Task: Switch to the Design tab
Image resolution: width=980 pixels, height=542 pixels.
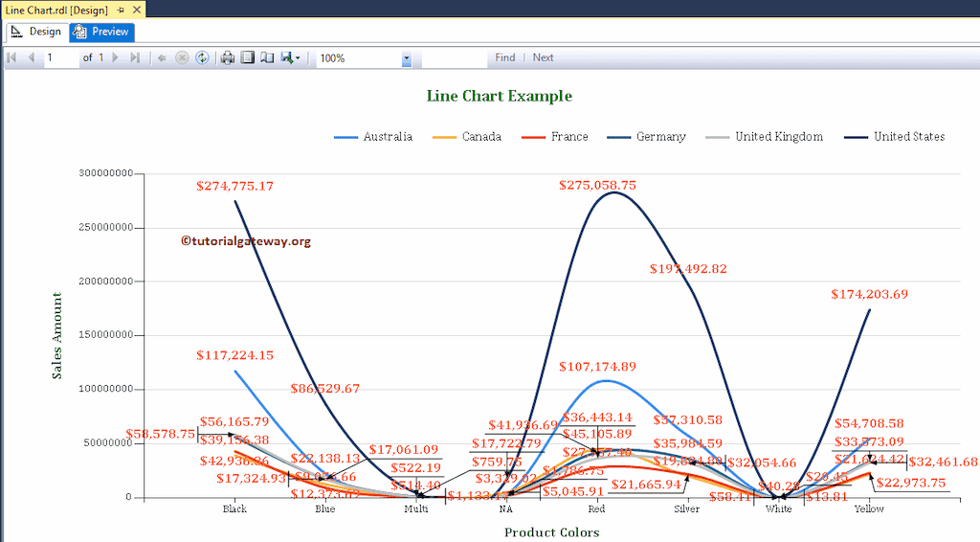Action: coord(36,32)
